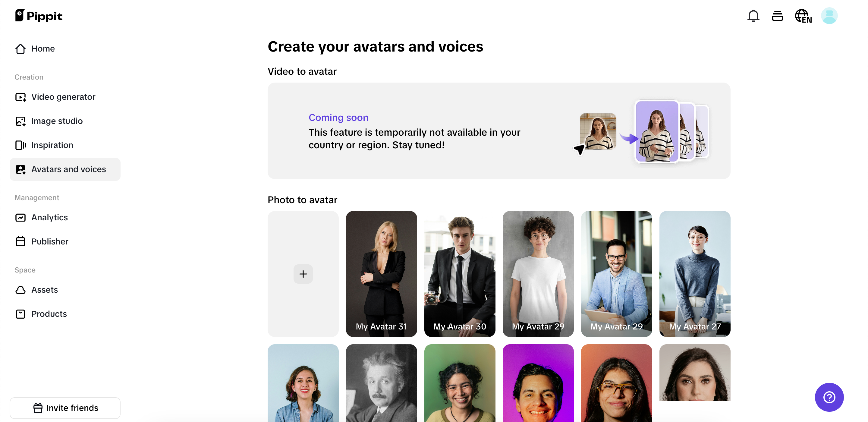Select the avatar with orange background
The width and height of the screenshot is (868, 422).
pos(616,383)
